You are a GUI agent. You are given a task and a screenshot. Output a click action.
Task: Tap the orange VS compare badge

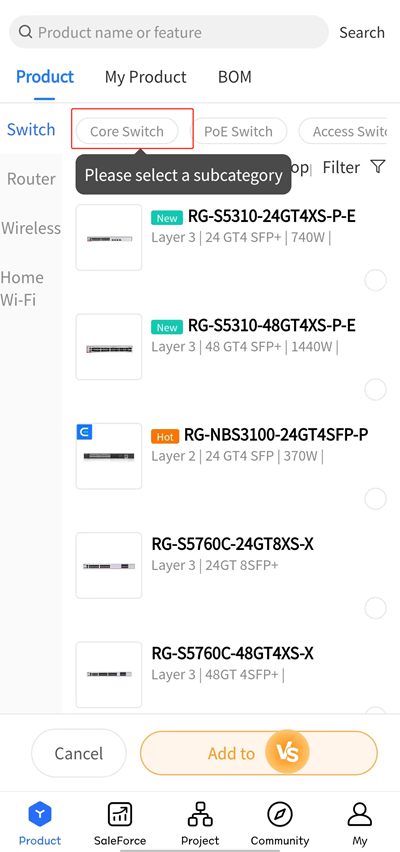tap(287, 753)
